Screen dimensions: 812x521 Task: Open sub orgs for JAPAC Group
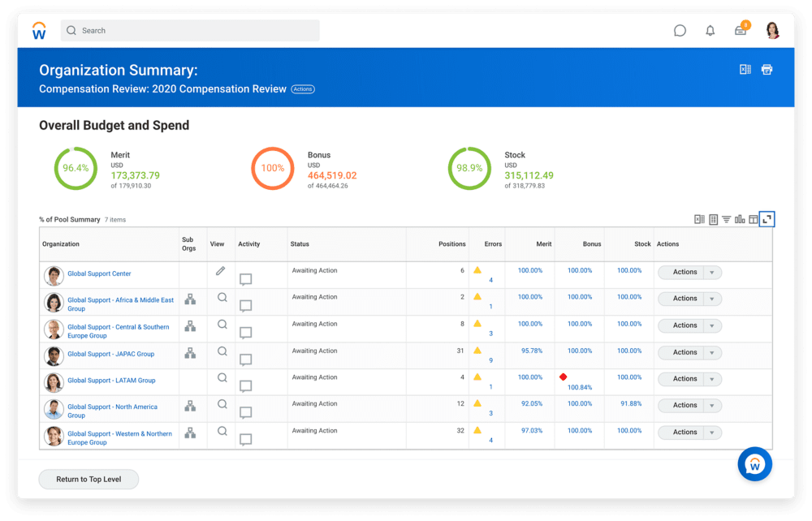(190, 353)
